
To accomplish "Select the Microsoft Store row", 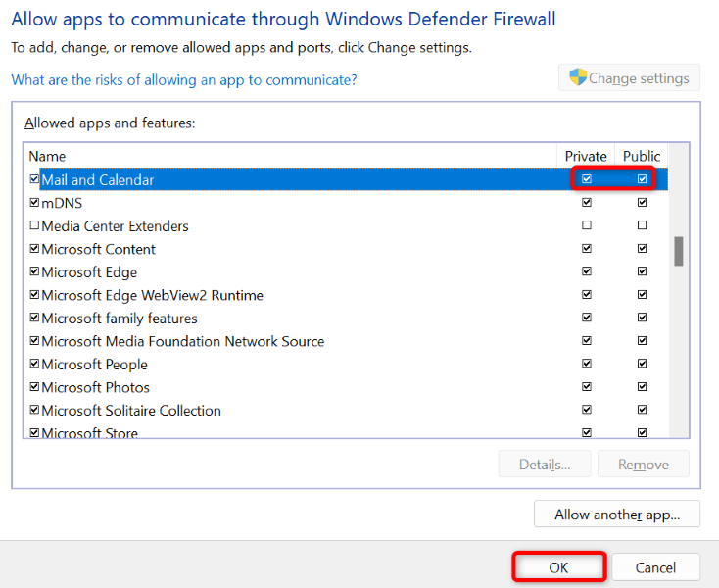I will click(x=346, y=430).
